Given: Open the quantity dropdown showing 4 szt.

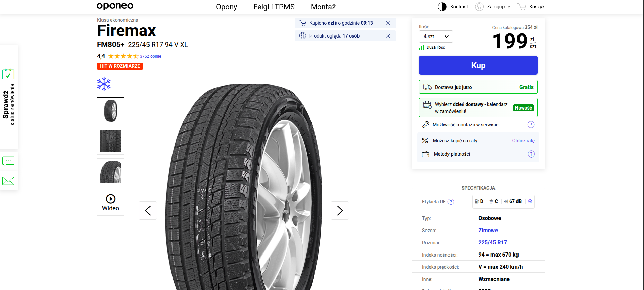Looking at the screenshot, I should 436,37.
